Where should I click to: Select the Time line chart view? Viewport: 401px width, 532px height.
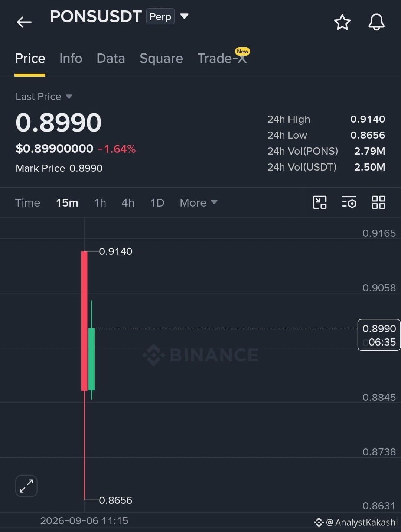[27, 203]
